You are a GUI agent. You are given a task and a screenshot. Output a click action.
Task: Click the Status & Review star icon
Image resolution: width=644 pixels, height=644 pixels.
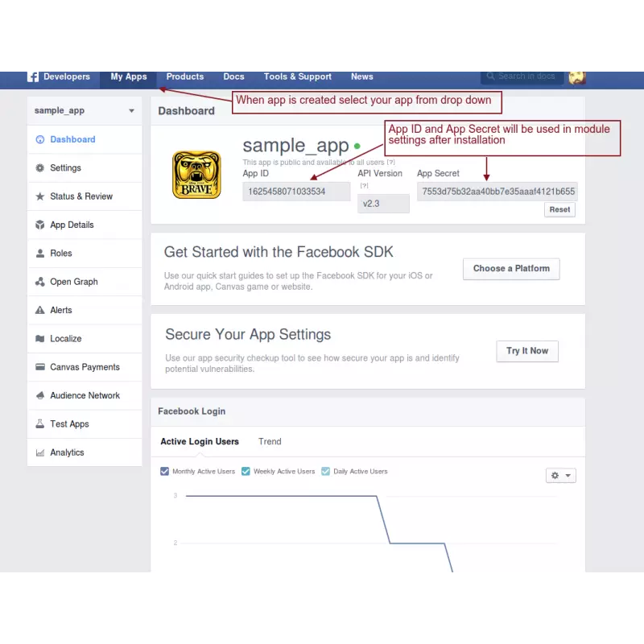coord(39,196)
